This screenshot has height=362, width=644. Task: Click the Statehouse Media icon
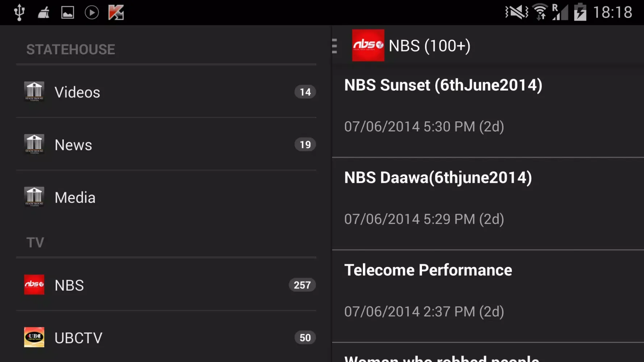point(34,197)
